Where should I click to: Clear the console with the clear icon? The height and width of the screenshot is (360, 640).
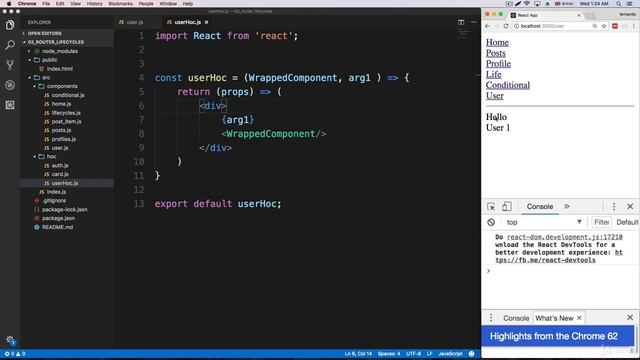491,222
